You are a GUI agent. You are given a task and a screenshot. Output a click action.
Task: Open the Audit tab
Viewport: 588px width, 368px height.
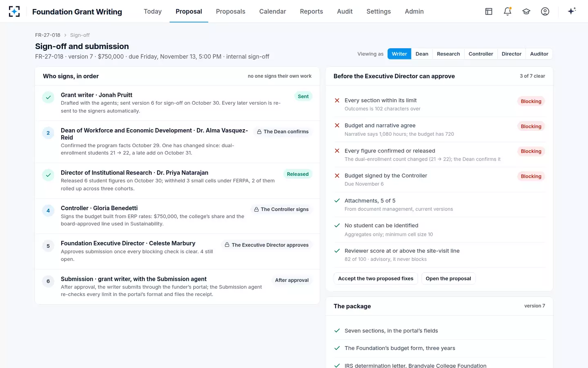point(345,11)
